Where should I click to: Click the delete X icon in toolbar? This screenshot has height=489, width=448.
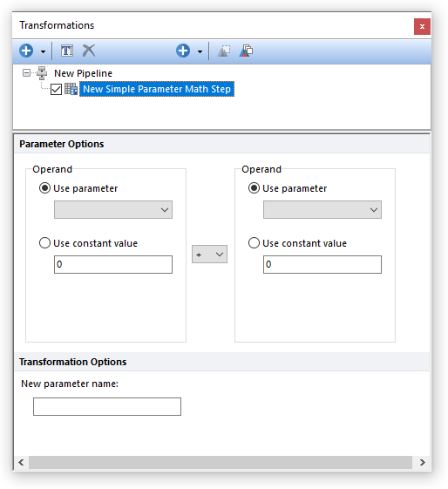tap(89, 51)
